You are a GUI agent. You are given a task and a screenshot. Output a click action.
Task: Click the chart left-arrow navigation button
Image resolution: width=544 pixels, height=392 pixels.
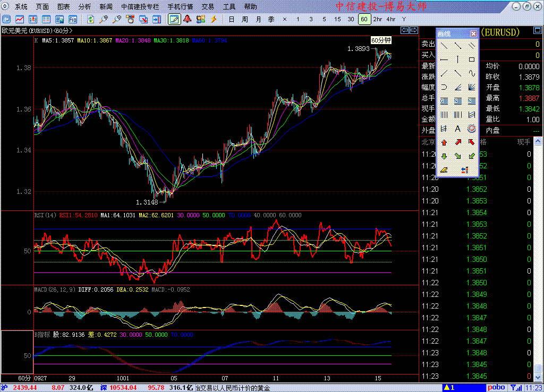click(404, 30)
